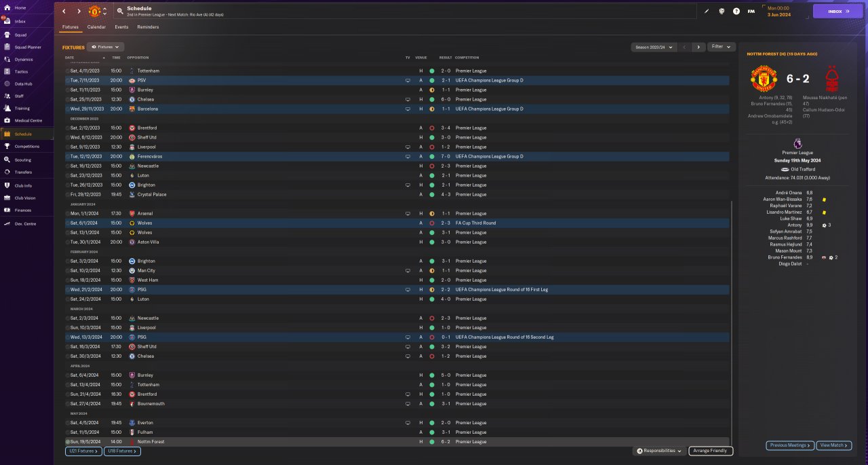Sort by the Date column header
Screen dimensions: 868x465
[70, 58]
